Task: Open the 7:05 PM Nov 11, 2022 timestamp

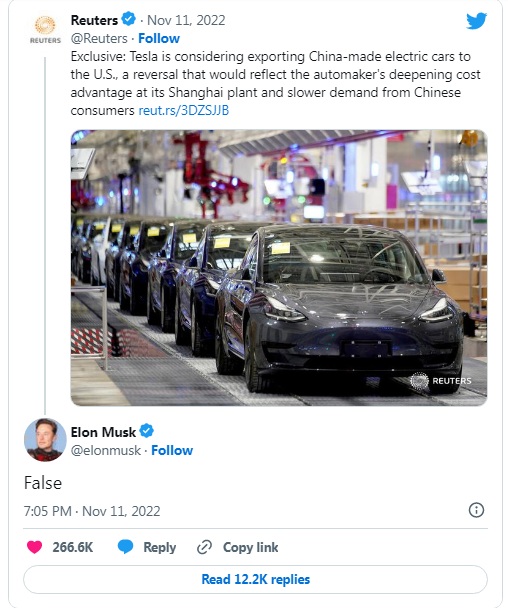Action: [x=92, y=511]
